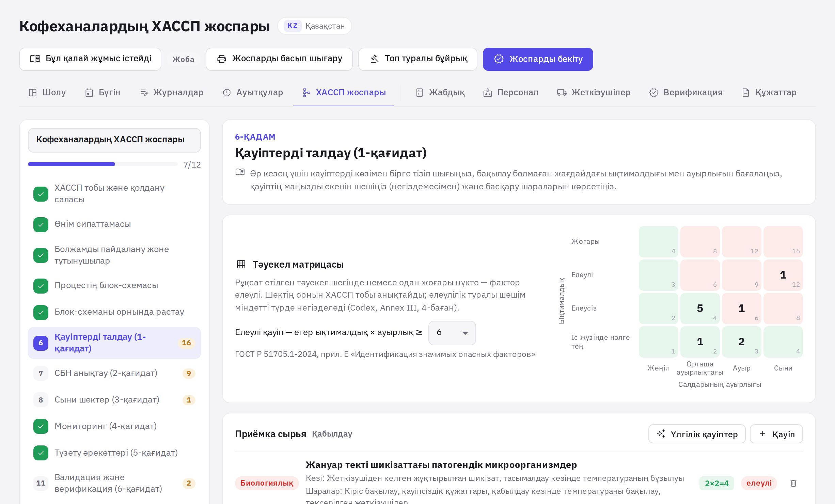Click the calendar icon beside Бүгін

(89, 93)
